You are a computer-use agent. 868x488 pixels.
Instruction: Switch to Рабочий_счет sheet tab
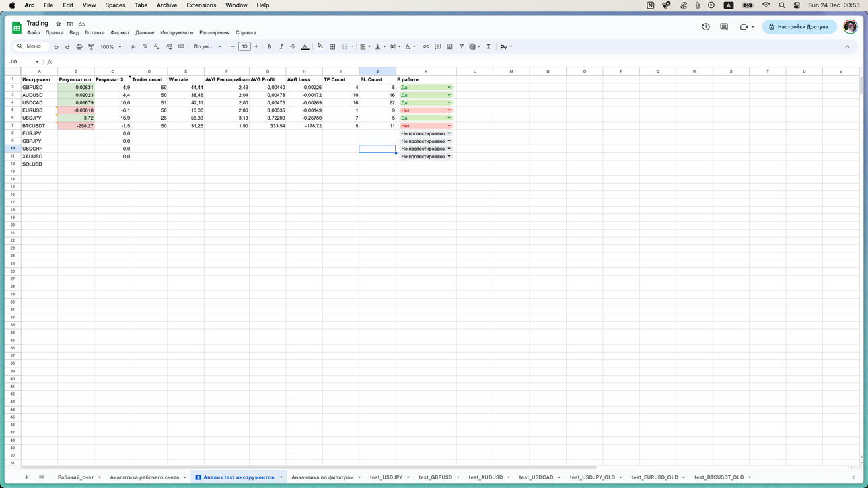click(x=75, y=477)
